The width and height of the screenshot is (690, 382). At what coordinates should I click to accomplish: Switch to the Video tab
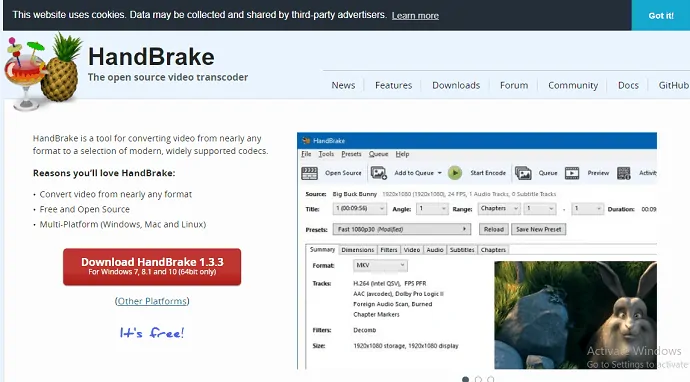click(x=412, y=250)
